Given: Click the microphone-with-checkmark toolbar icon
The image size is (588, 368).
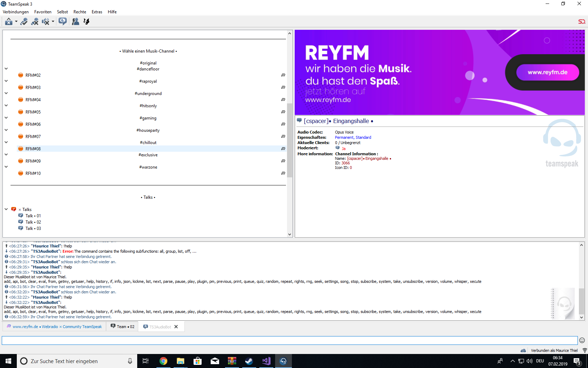Looking at the screenshot, I should (24, 21).
